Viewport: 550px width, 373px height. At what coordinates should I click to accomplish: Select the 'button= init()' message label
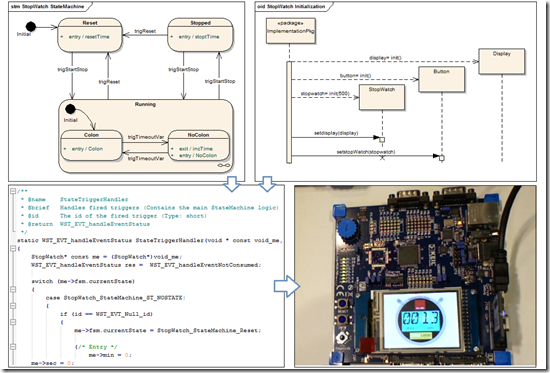[355, 75]
